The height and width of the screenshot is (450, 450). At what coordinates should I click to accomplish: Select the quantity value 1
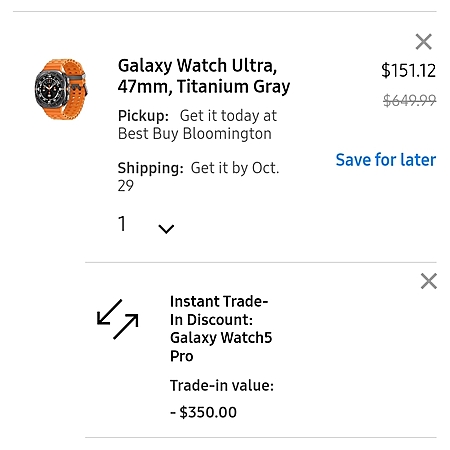(x=122, y=223)
